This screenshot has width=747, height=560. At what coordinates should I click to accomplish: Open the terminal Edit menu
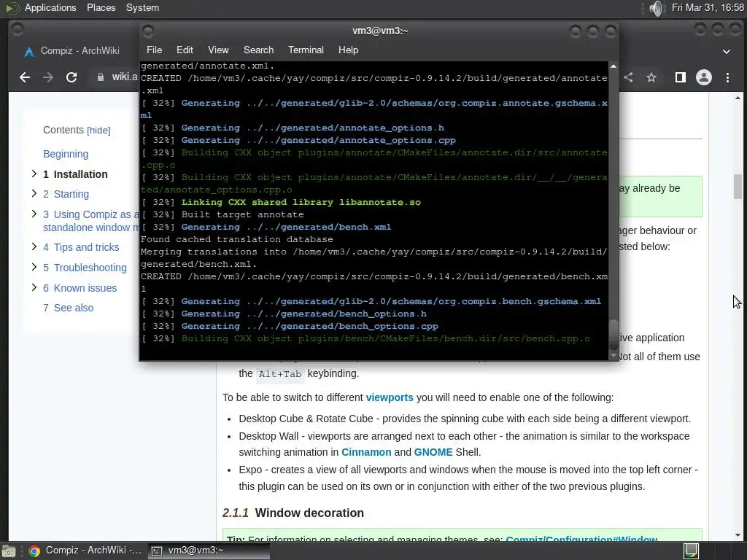185,50
